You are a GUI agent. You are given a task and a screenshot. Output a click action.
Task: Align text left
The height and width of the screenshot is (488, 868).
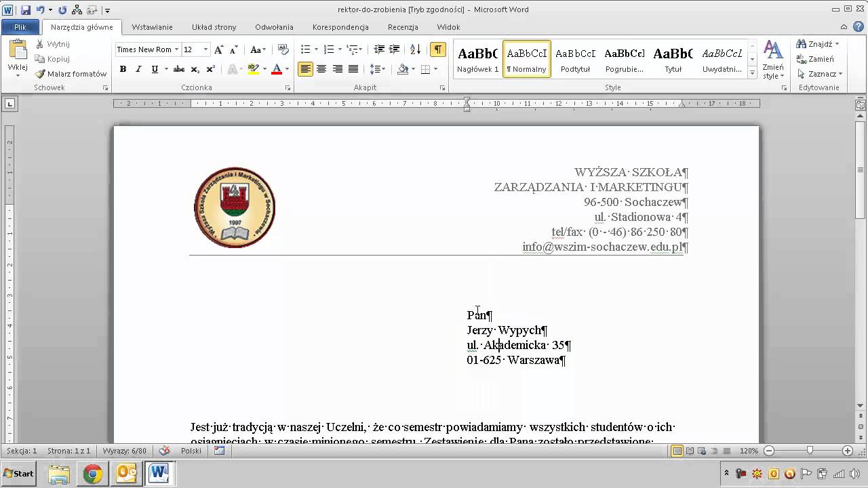305,69
